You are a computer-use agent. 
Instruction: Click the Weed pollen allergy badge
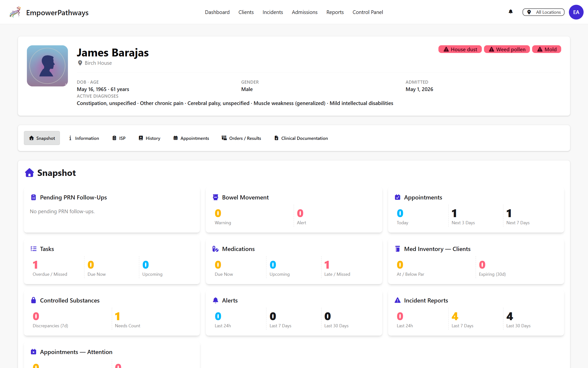click(507, 49)
